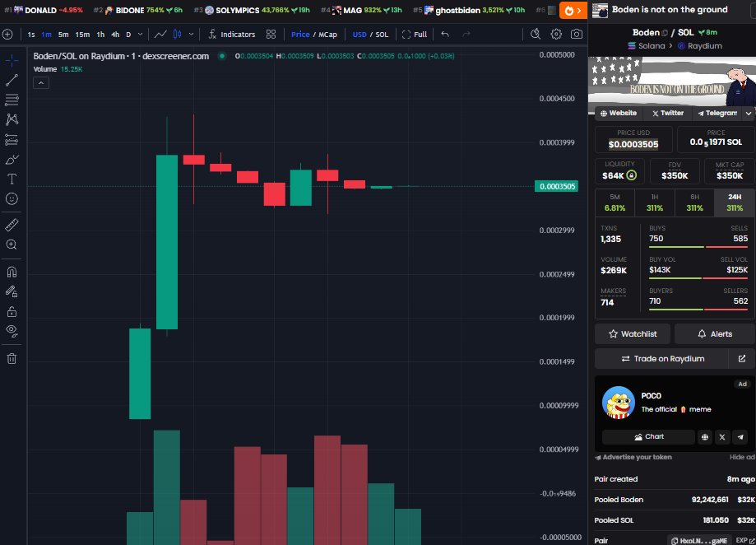Viewport: 756px width, 545px height.
Task: Open chart settings with the gear icon
Action: pyautogui.click(x=555, y=35)
